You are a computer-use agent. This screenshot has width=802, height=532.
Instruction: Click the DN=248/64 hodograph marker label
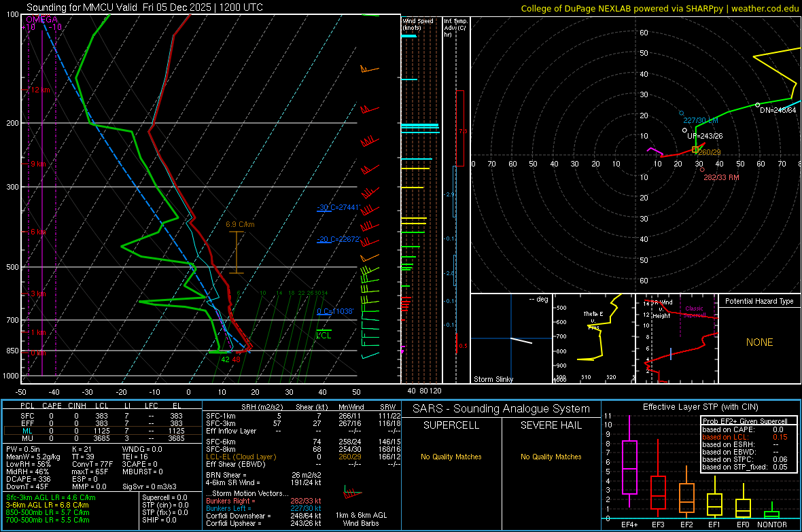778,110
